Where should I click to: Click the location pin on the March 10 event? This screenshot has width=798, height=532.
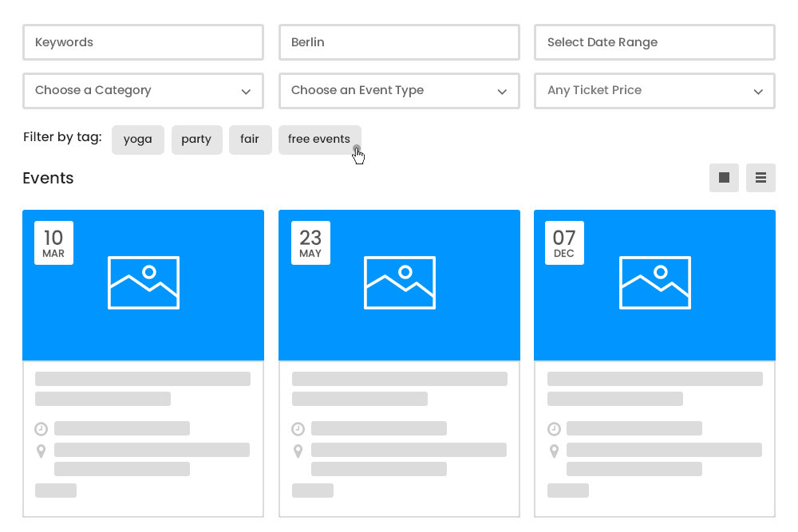tap(41, 451)
